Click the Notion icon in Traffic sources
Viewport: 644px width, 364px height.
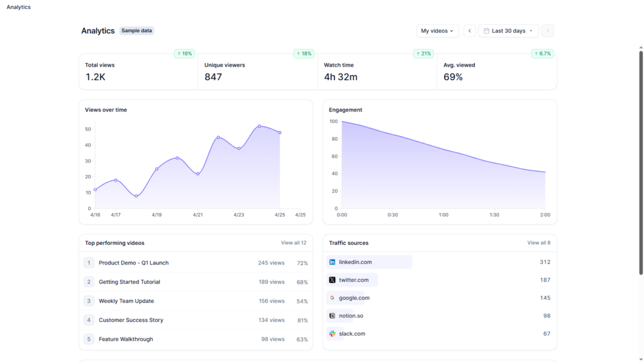332,316
